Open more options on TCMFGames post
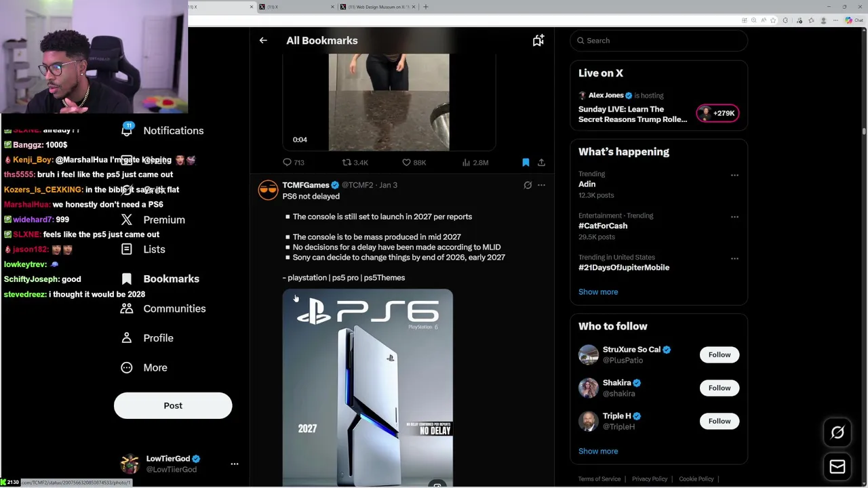The width and height of the screenshot is (868, 488). 541,185
